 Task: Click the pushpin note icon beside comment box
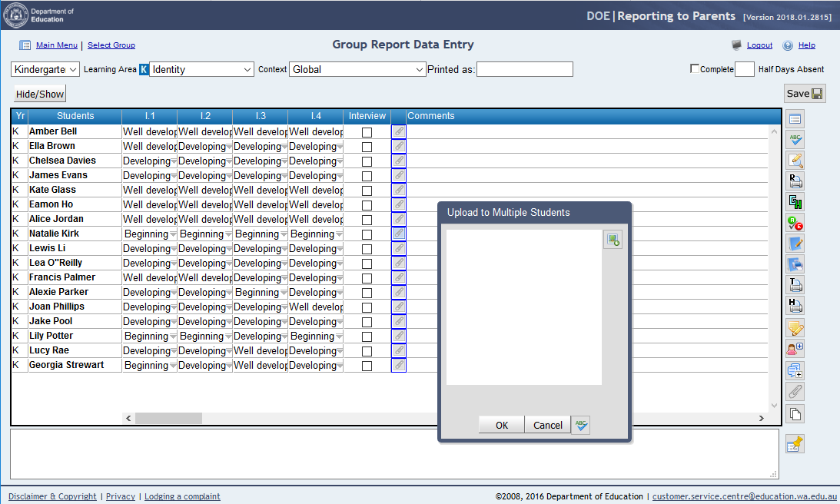pos(795,444)
